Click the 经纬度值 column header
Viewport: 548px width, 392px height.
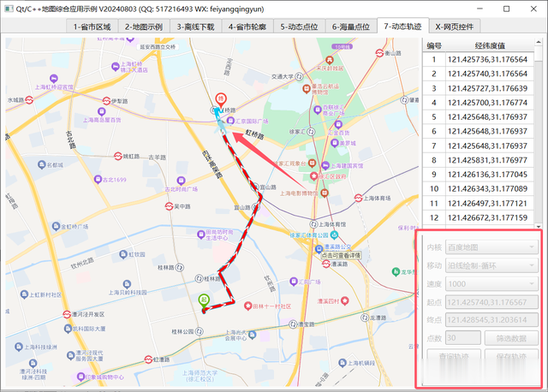(x=490, y=45)
